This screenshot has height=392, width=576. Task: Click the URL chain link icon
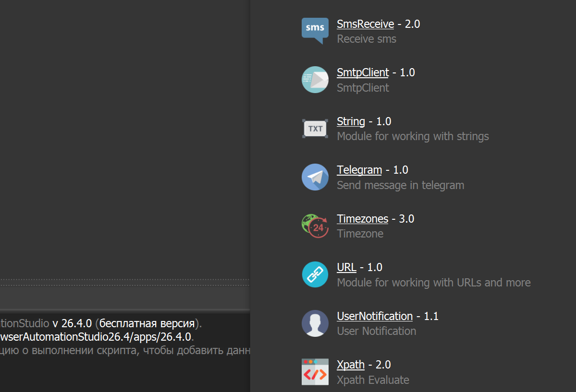(x=315, y=274)
